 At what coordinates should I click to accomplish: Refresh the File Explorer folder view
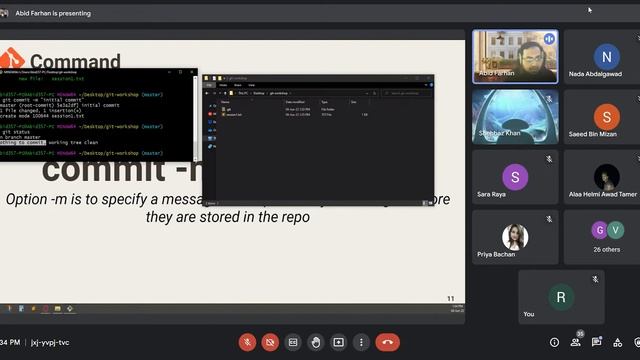coord(375,93)
